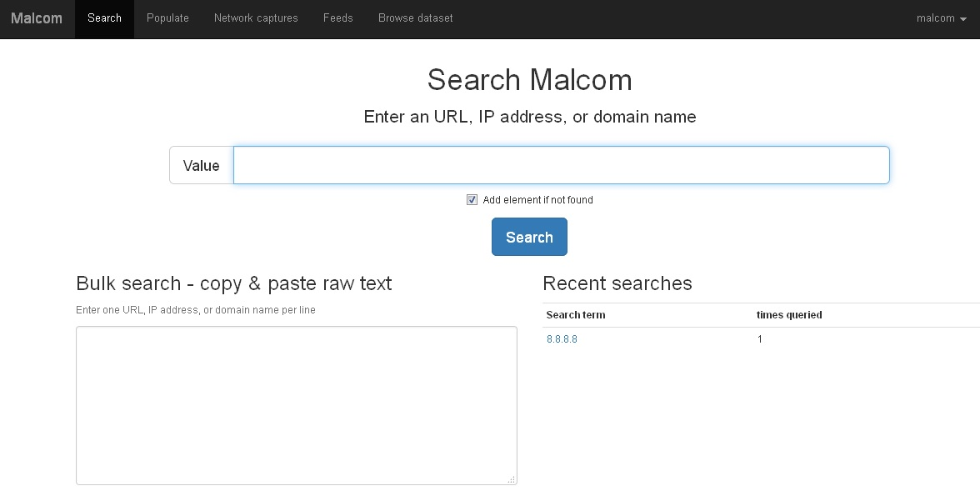Click the times queried column header
Viewport: 980px width, 491px height.
[788, 315]
